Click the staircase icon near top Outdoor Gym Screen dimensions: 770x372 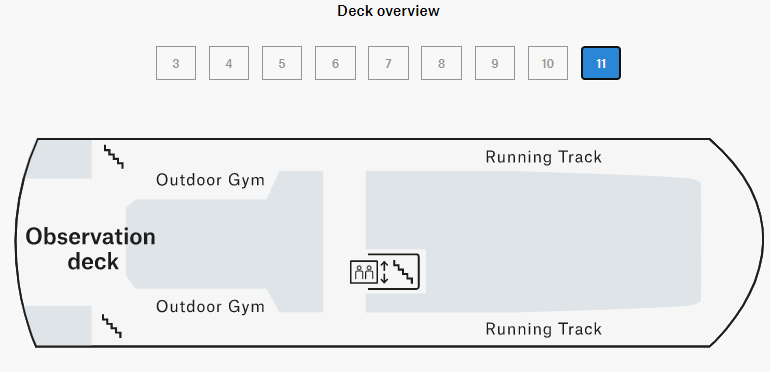[113, 157]
